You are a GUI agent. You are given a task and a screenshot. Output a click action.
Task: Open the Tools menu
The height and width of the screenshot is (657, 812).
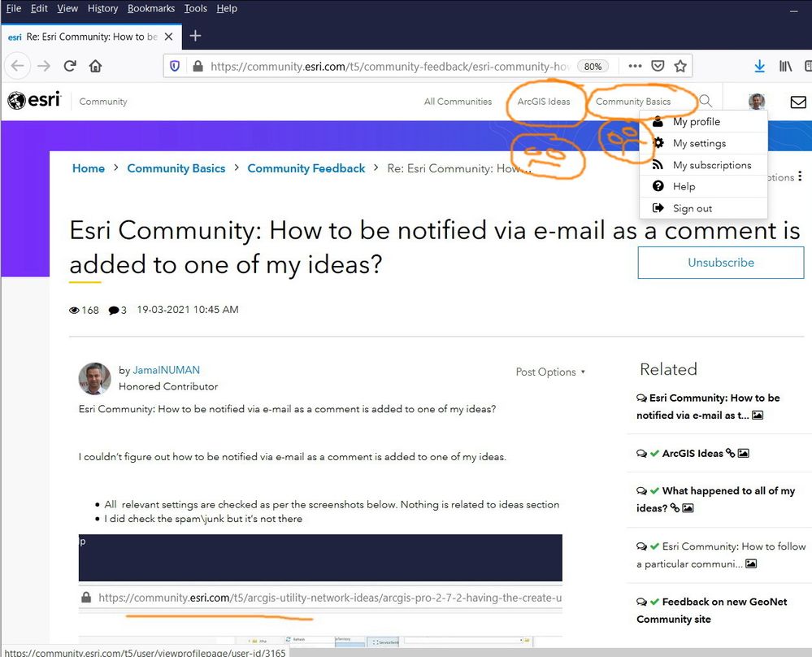195,8
